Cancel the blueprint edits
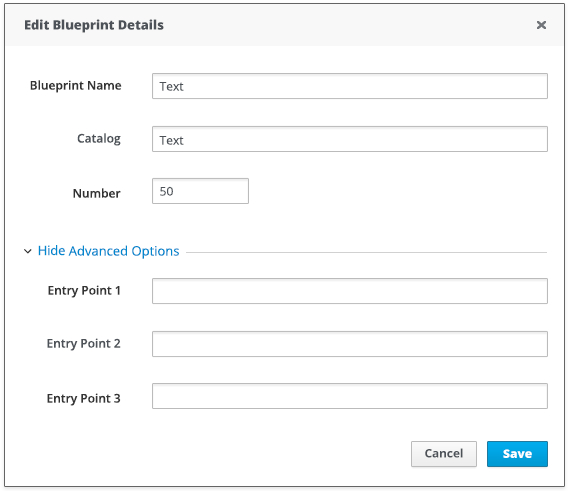 (444, 454)
